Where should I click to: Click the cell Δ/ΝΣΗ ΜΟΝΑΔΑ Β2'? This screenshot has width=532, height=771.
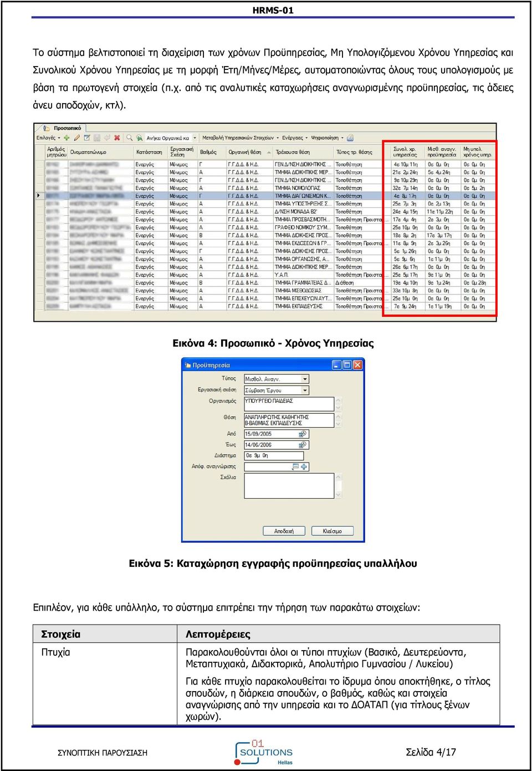coord(304,211)
